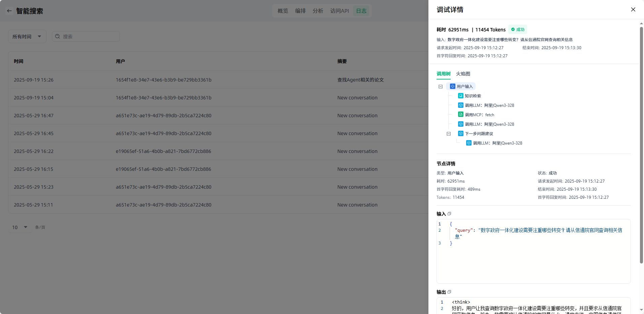The height and width of the screenshot is (314, 644).
Task: Open log row 查找Agent相关的论文
Action: point(360,80)
